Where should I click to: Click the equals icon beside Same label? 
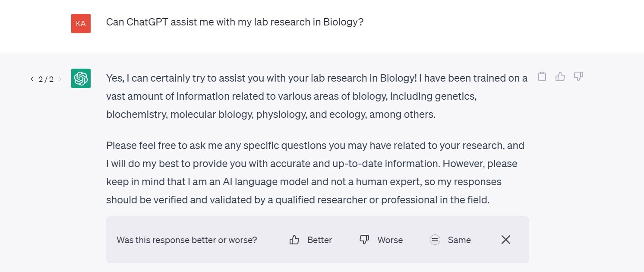(435, 240)
